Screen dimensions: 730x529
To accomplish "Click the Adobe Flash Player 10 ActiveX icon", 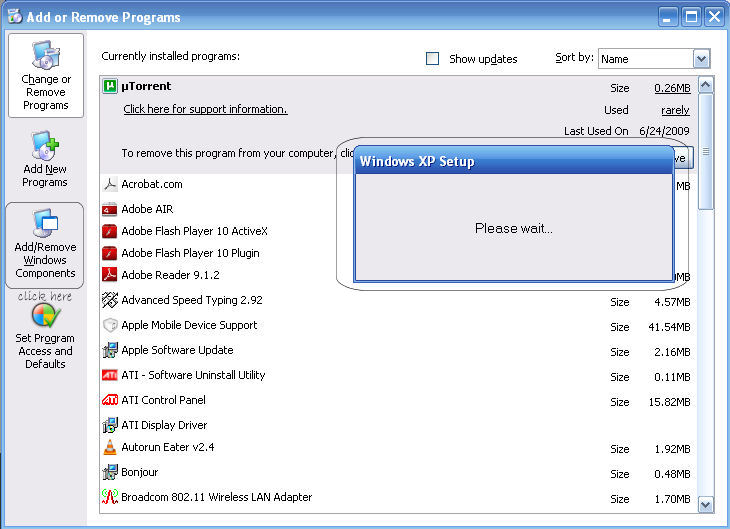I will coord(110,231).
